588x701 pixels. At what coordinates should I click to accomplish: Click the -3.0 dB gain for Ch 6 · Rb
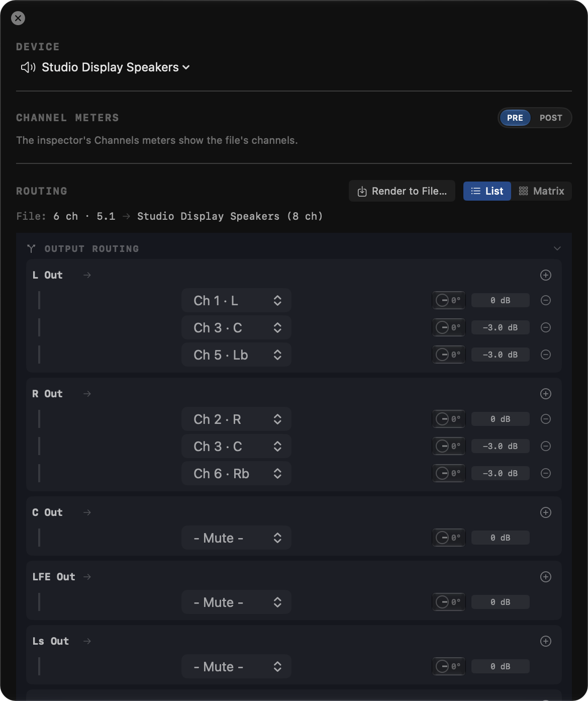tap(501, 473)
